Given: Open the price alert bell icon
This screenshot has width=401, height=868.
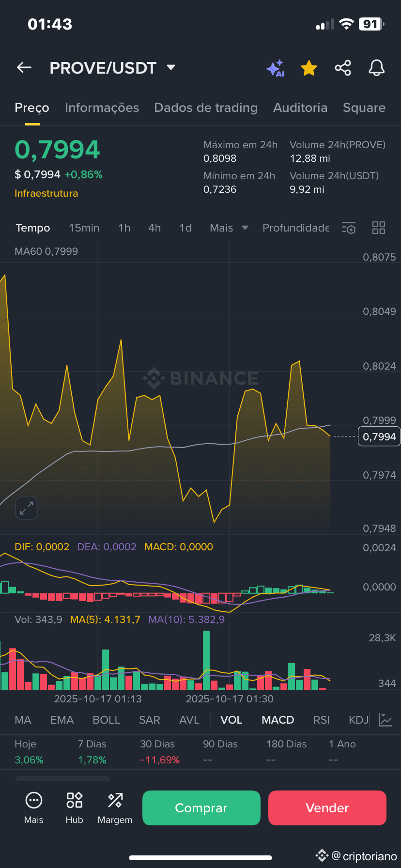Looking at the screenshot, I should tap(376, 68).
